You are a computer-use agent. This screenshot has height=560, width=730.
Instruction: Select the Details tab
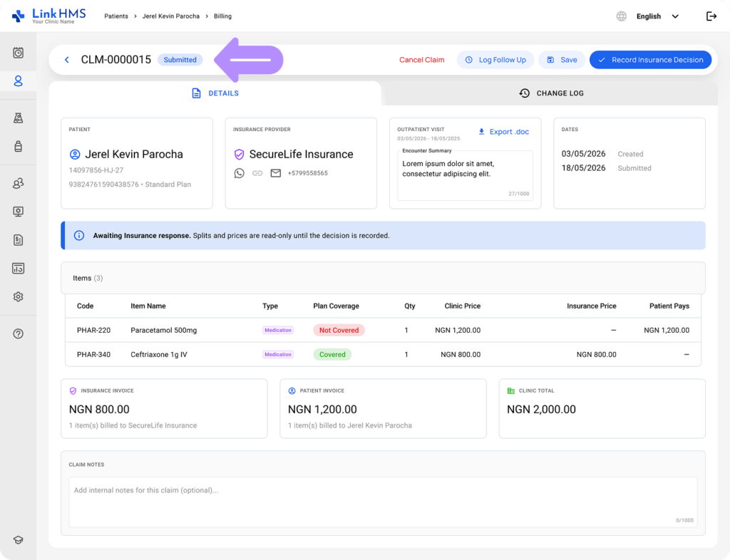(x=215, y=93)
